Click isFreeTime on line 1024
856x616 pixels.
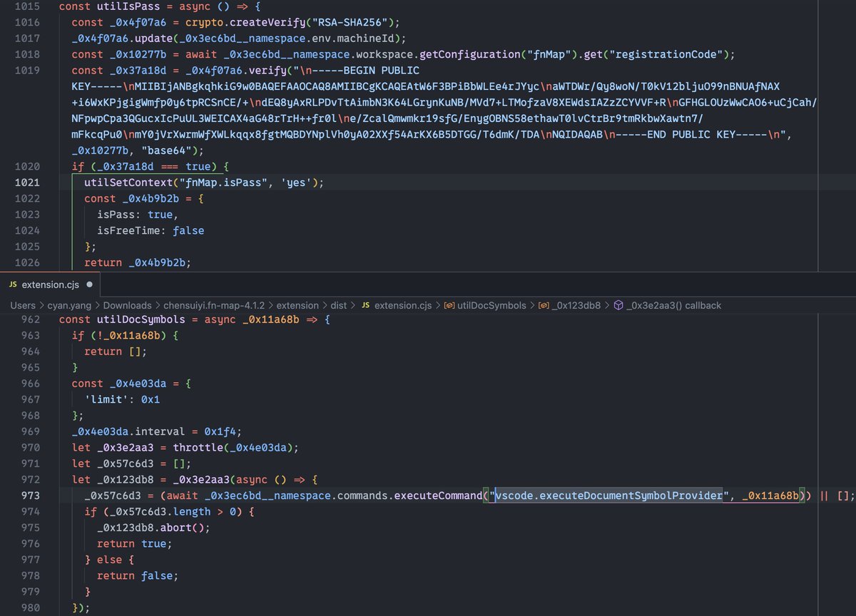[x=129, y=230]
